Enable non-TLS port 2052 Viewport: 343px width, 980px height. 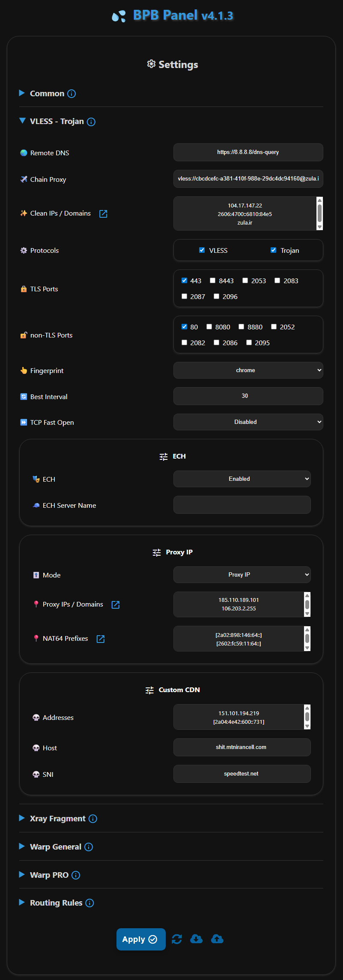pos(274,327)
